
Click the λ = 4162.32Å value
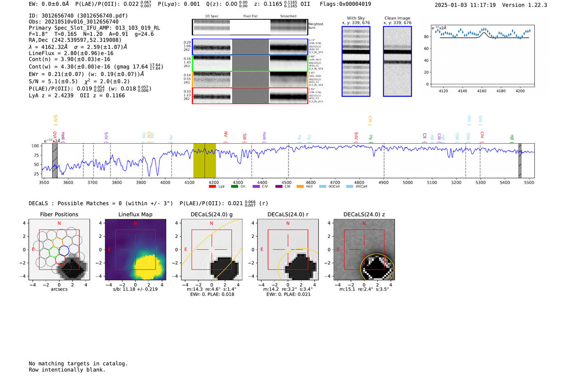(48, 47)
